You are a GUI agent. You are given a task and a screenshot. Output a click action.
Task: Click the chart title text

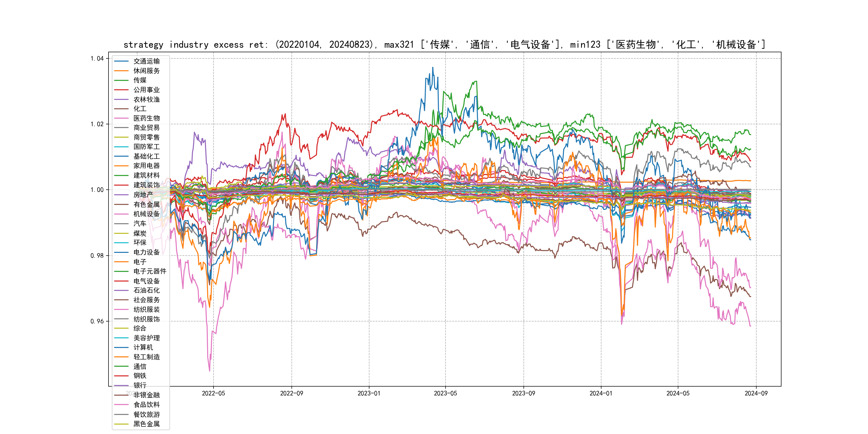(x=444, y=44)
